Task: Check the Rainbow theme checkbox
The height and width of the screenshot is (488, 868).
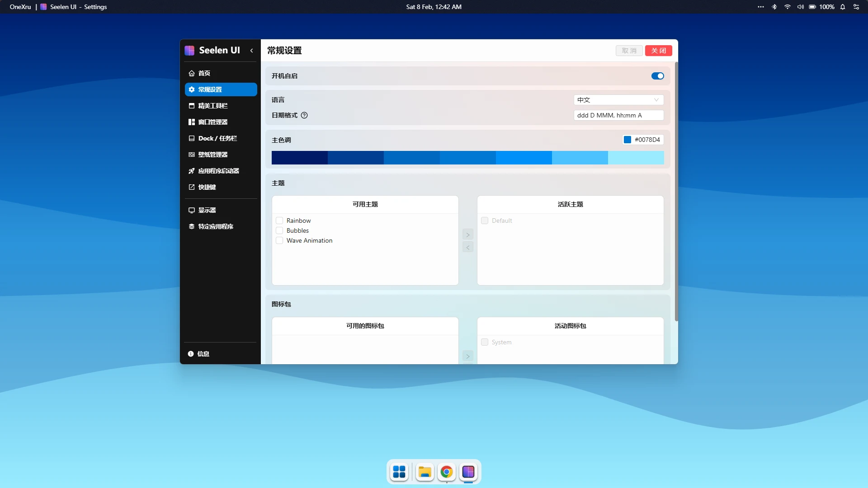Action: click(279, 221)
